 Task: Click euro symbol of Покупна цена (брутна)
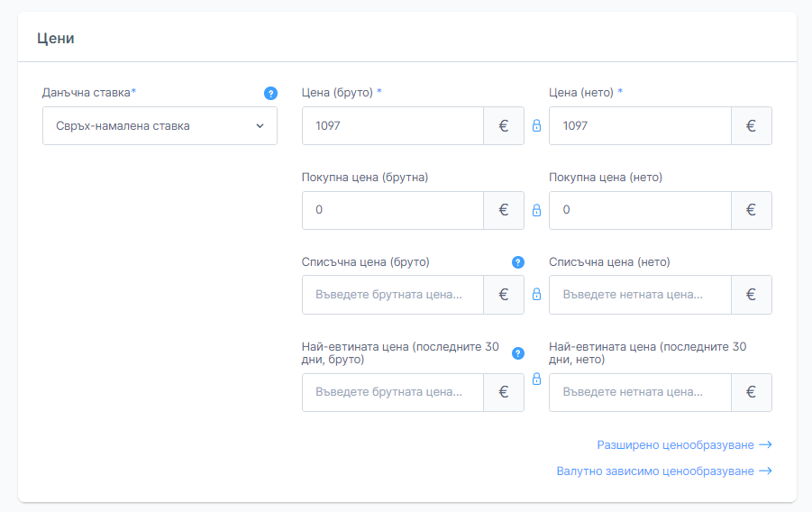click(x=504, y=210)
